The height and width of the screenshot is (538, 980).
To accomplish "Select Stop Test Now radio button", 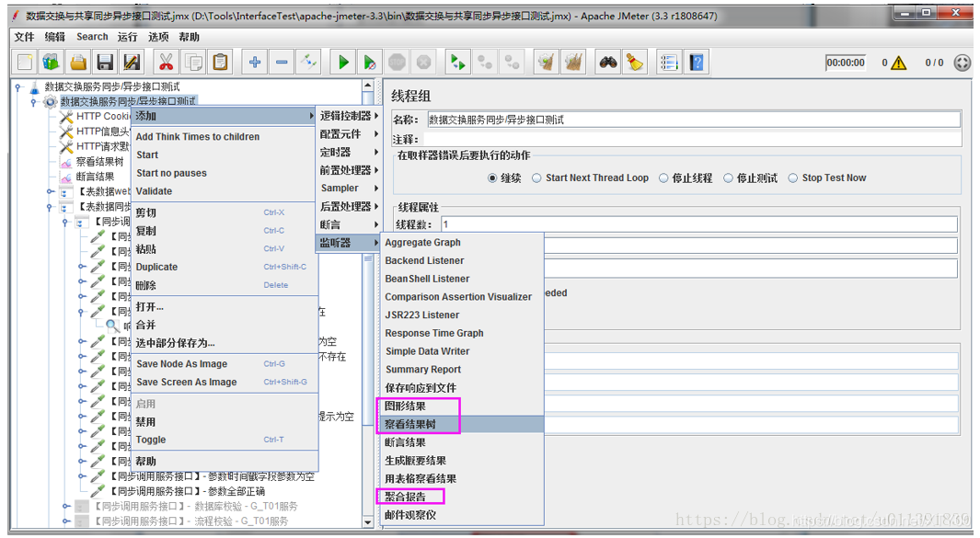I will 793,178.
